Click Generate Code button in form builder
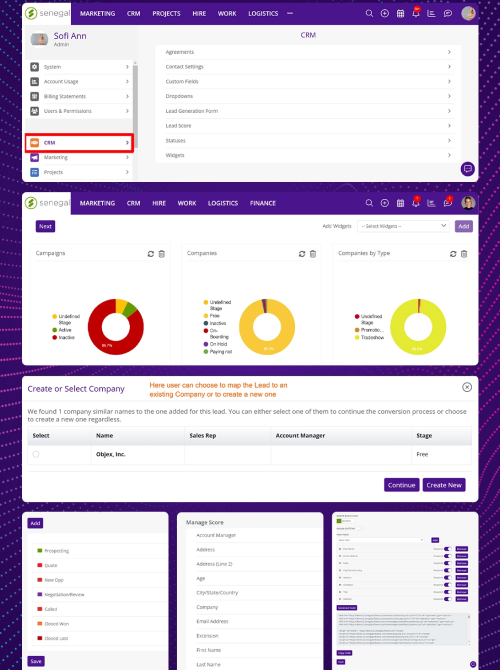Screen dimensions: 500x670 click(347, 608)
